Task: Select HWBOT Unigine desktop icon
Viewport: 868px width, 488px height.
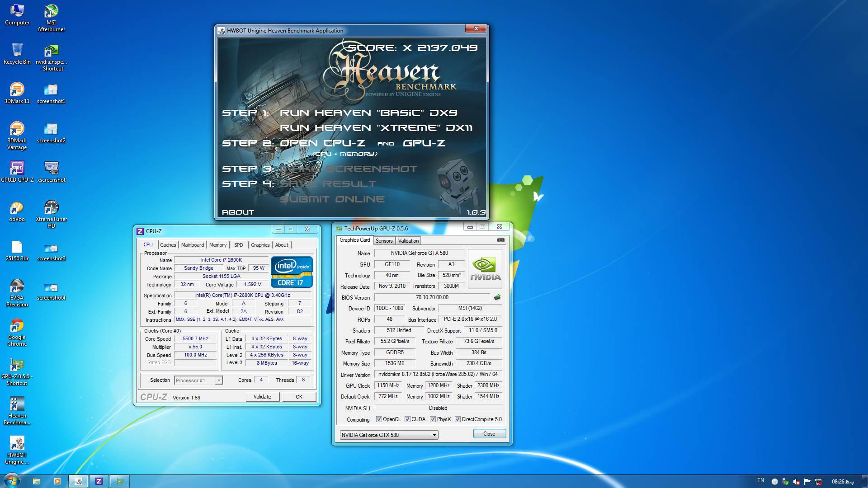Action: [17, 450]
